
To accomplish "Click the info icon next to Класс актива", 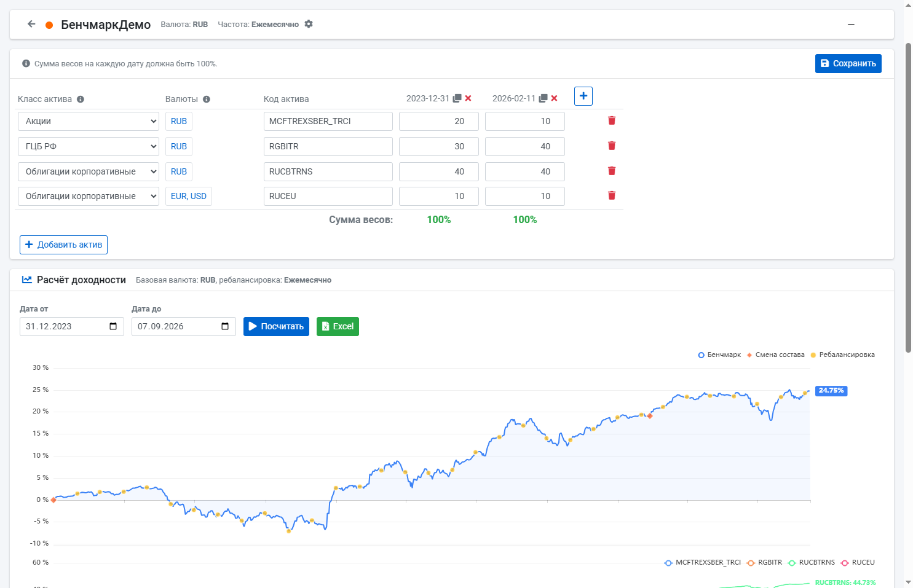I will point(81,99).
